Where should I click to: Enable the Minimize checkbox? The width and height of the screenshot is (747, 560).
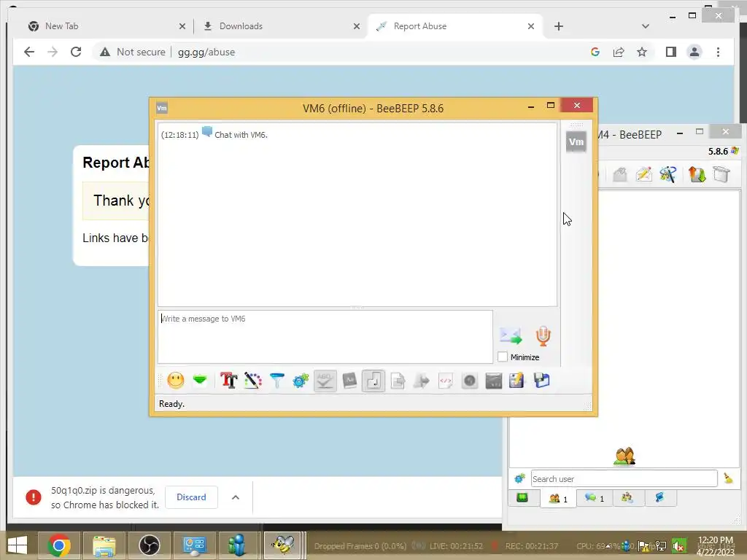[x=503, y=357]
